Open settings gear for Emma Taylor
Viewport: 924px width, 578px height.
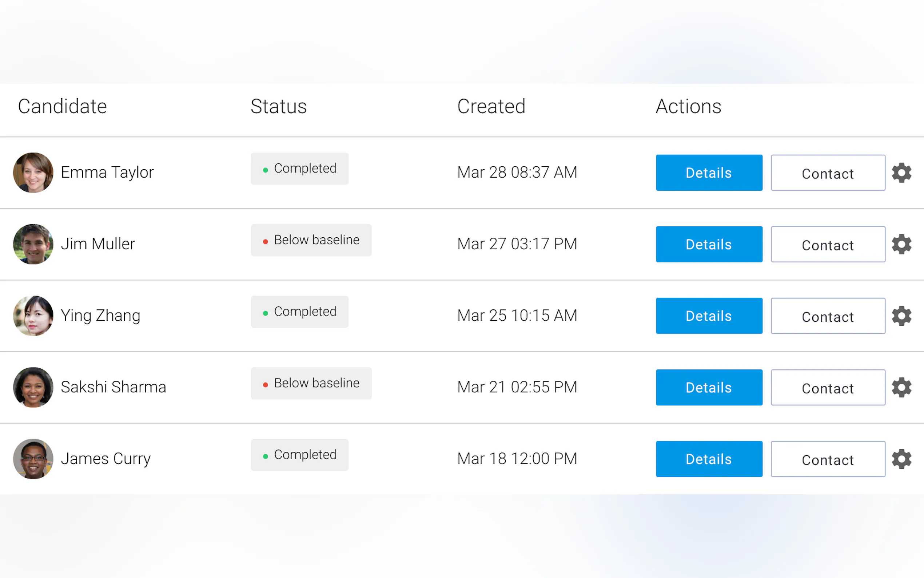point(901,173)
